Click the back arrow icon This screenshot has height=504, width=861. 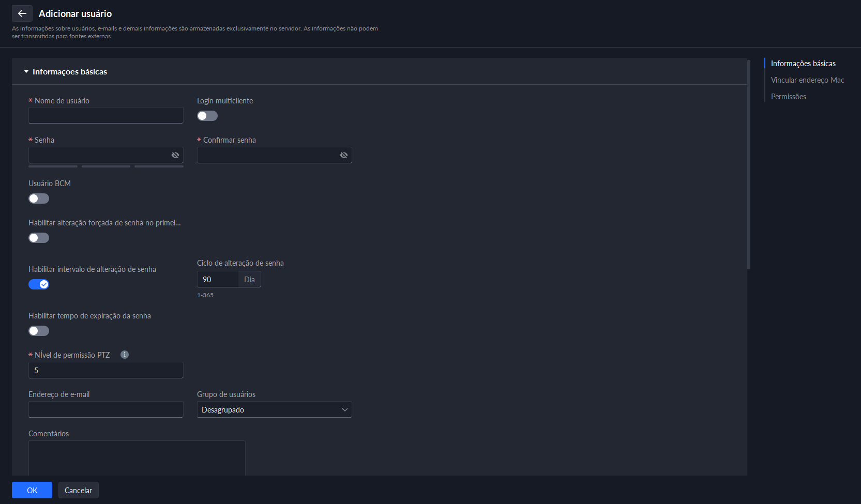point(22,13)
